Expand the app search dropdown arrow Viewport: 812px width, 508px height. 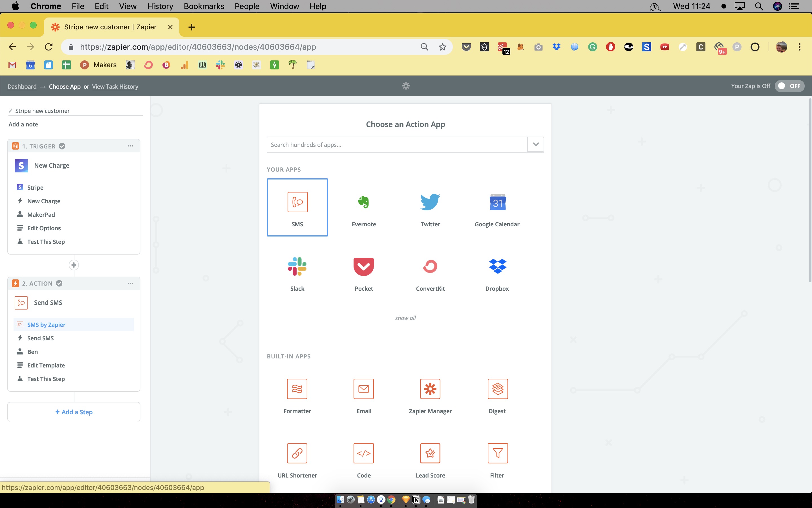click(x=535, y=144)
